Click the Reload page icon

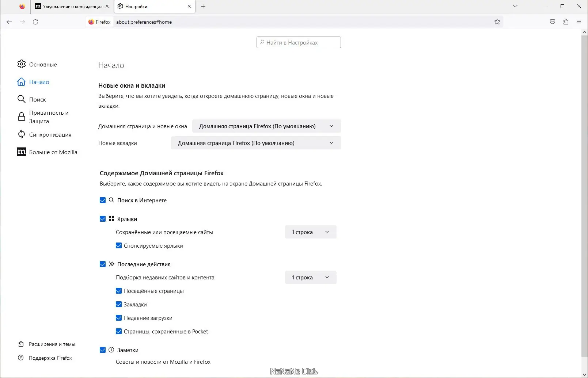(x=35, y=22)
